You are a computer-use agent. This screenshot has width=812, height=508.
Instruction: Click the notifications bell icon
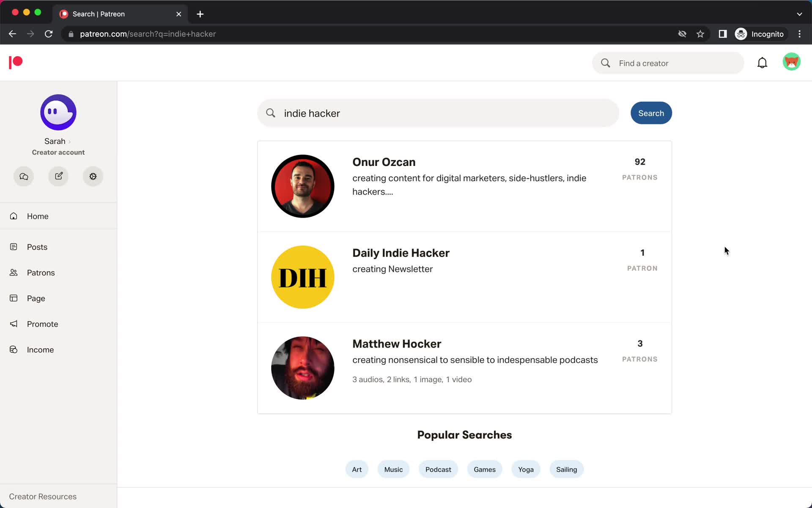pyautogui.click(x=763, y=63)
